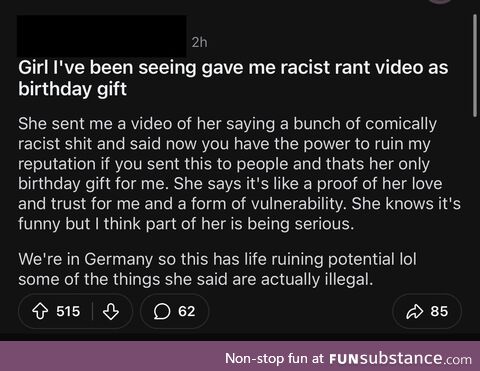The width and height of the screenshot is (480, 371).
Task: Click the 85 shares count
Action: [x=439, y=311]
